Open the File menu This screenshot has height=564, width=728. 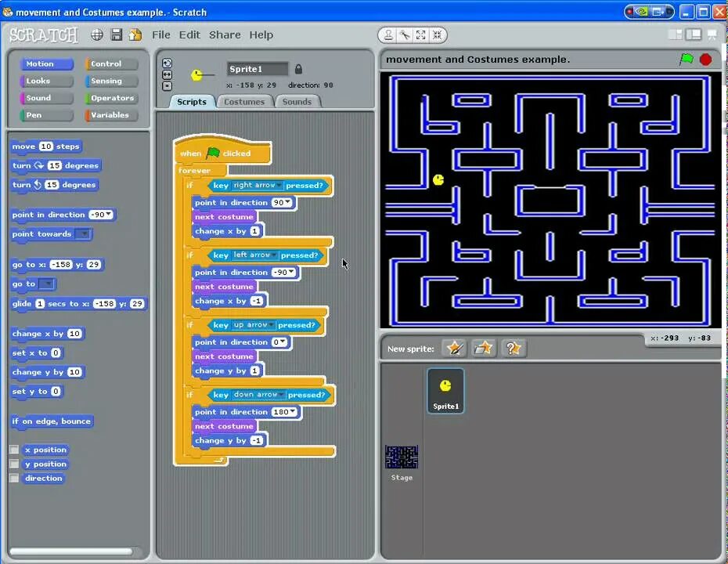coord(161,34)
